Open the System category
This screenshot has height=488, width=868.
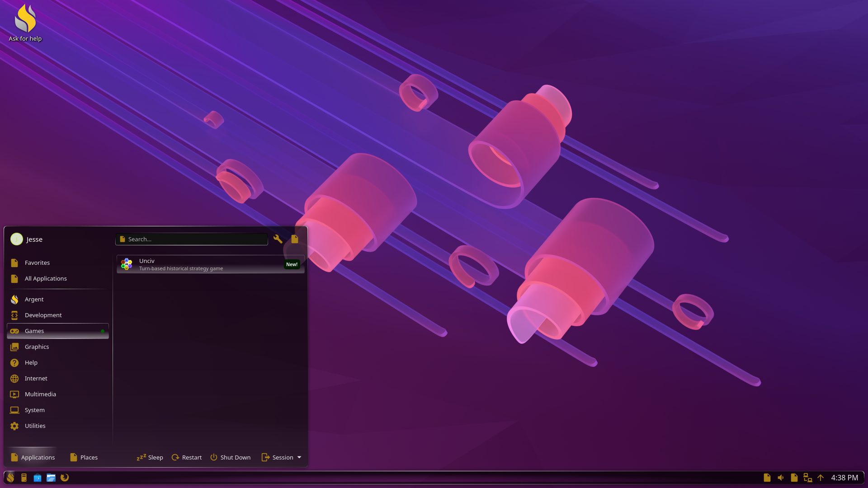(58, 410)
